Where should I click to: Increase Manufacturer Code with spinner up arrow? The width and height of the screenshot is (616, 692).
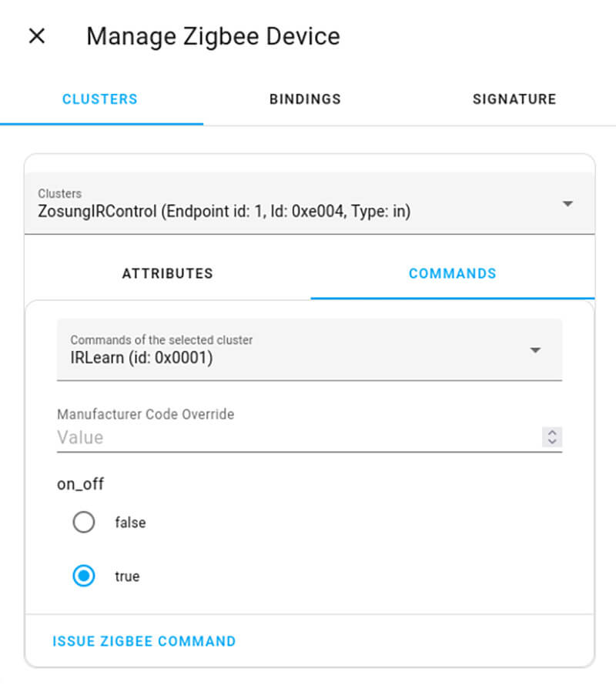(x=552, y=433)
